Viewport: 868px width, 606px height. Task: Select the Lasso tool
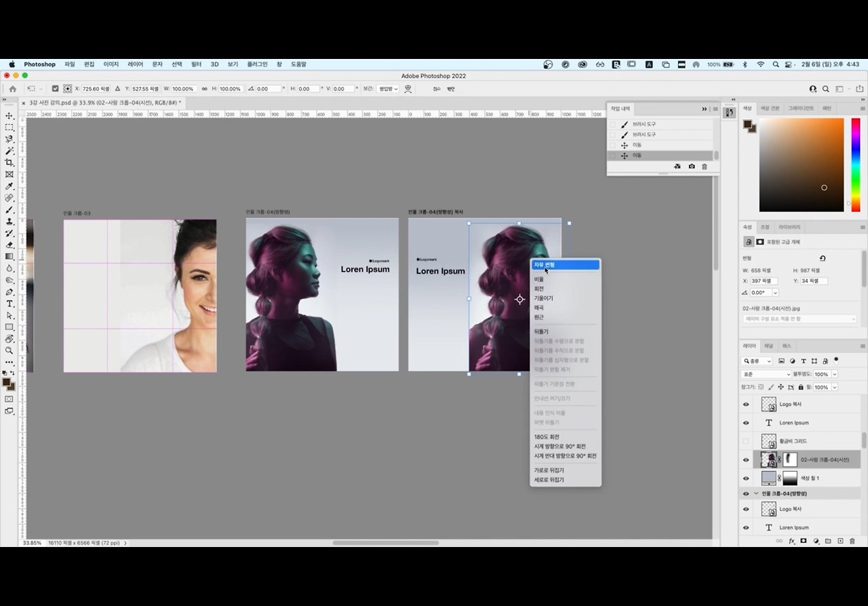pyautogui.click(x=9, y=139)
